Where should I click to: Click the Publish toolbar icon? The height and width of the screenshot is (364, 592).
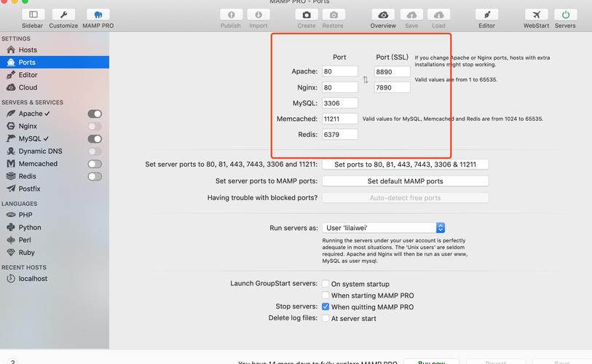[231, 15]
